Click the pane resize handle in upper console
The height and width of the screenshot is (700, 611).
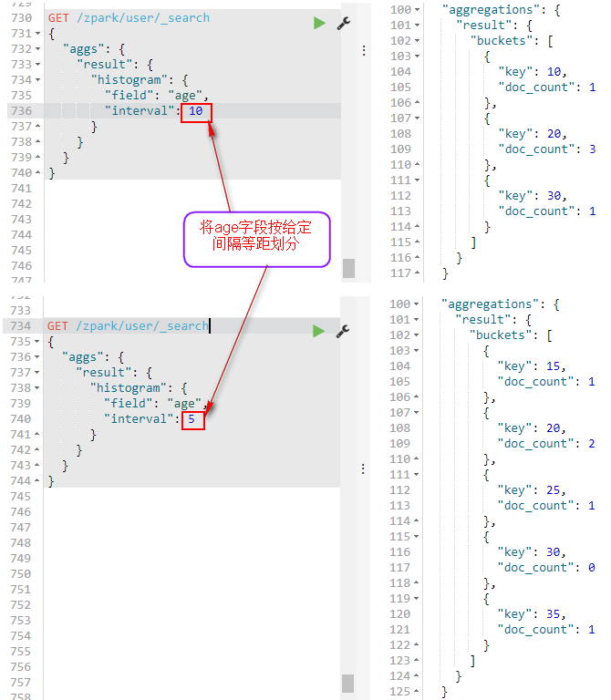(364, 50)
